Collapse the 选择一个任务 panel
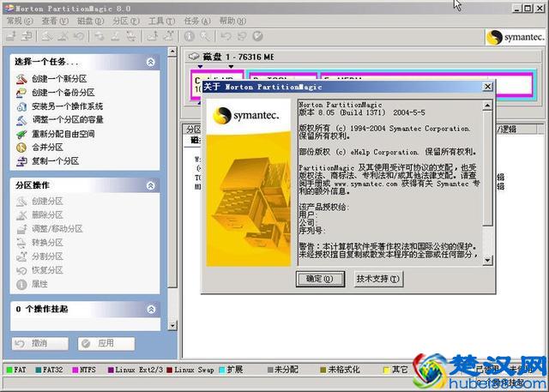 point(151,63)
